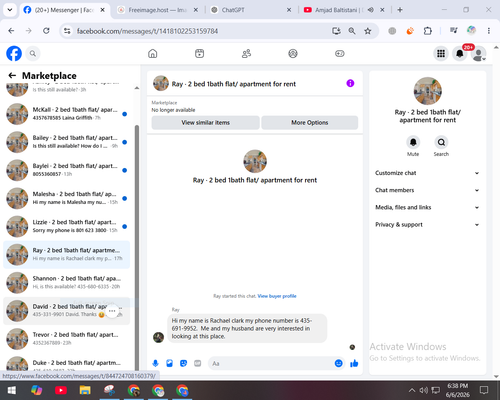The width and height of the screenshot is (500, 400).
Task: Click the Facebook logo
Action: click(x=14, y=53)
